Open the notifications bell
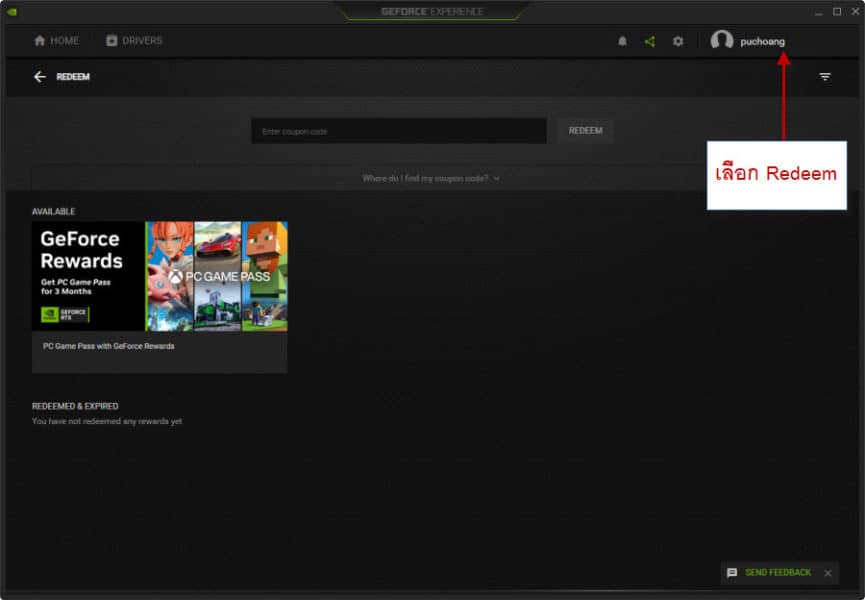This screenshot has width=865, height=600. coord(622,41)
